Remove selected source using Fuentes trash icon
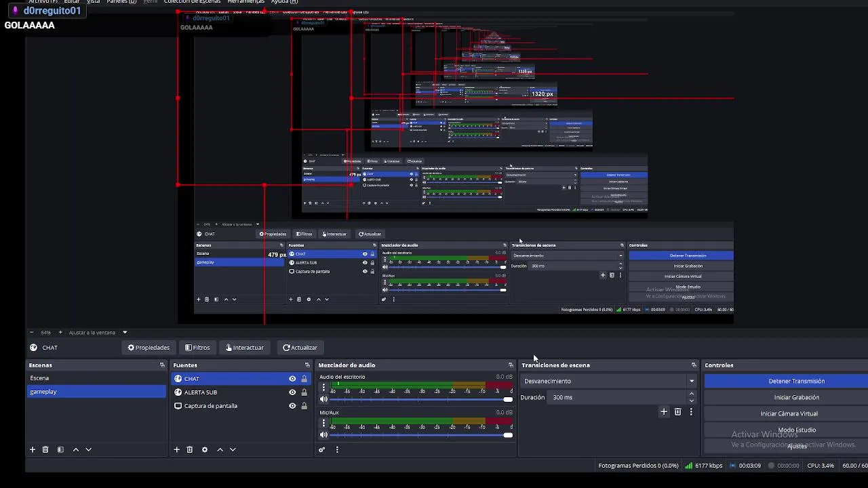 coord(189,449)
